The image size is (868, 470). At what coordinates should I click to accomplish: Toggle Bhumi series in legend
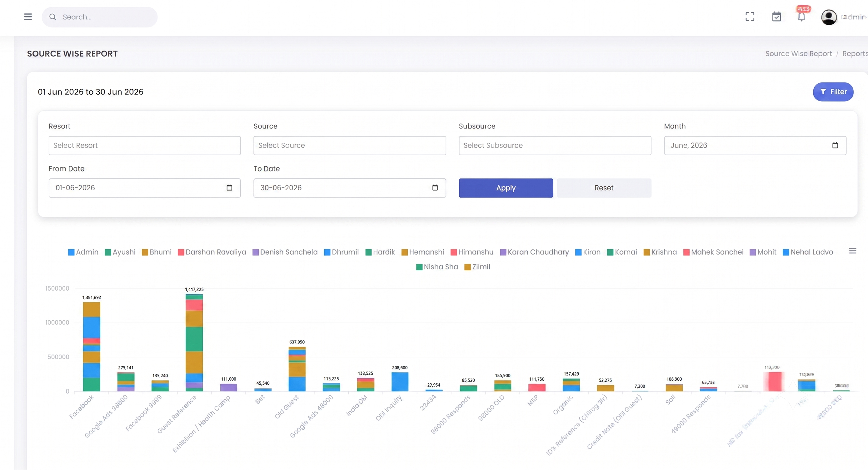coord(157,252)
